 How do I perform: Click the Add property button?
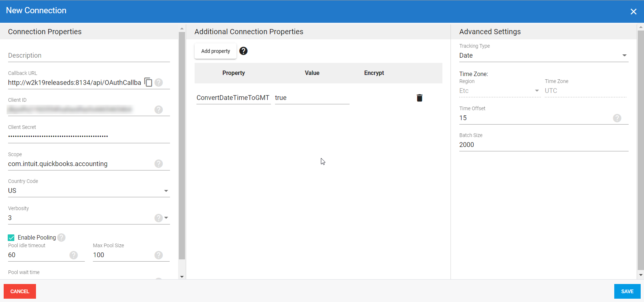coord(216,51)
